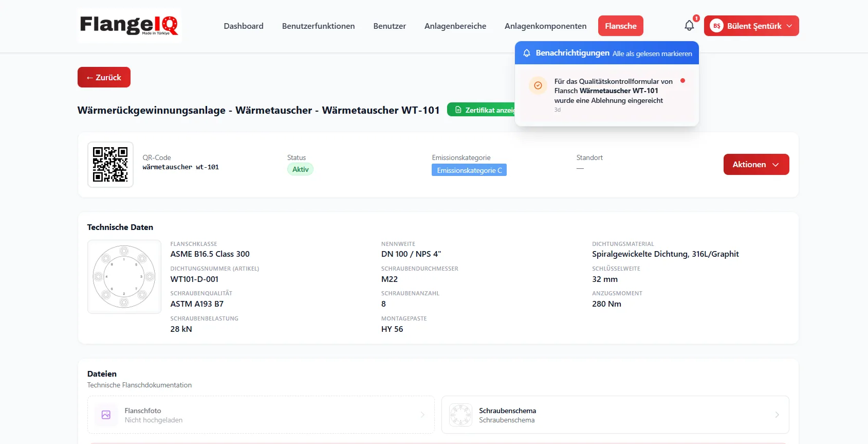The image size is (868, 444).
Task: Select the Benutzer navigation item
Action: point(390,26)
